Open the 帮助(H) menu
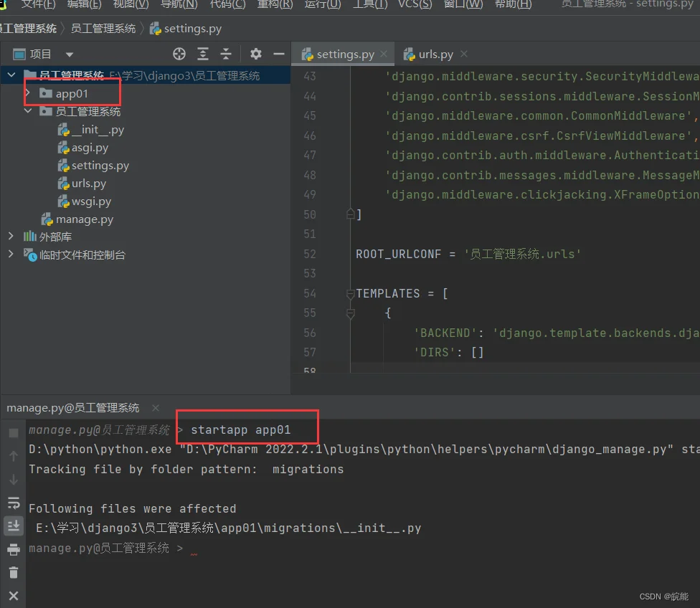This screenshot has width=700, height=608. click(x=514, y=4)
